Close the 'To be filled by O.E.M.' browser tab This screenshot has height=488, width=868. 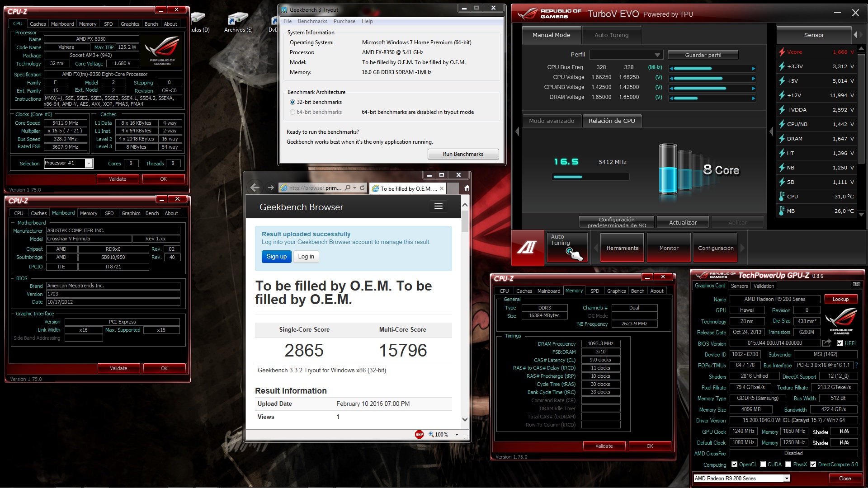[442, 188]
